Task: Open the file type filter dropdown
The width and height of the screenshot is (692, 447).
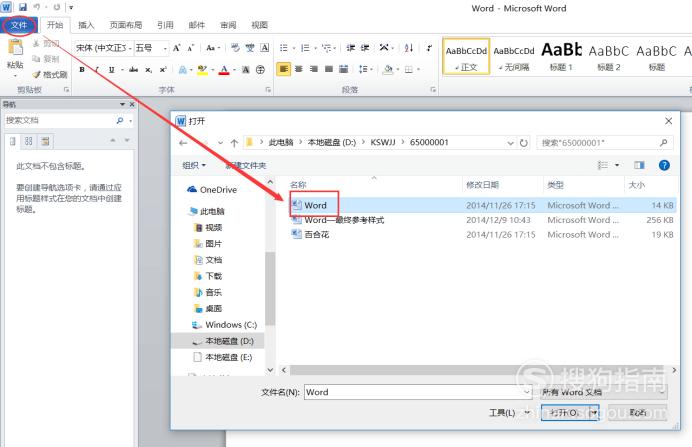Action: tap(604, 392)
